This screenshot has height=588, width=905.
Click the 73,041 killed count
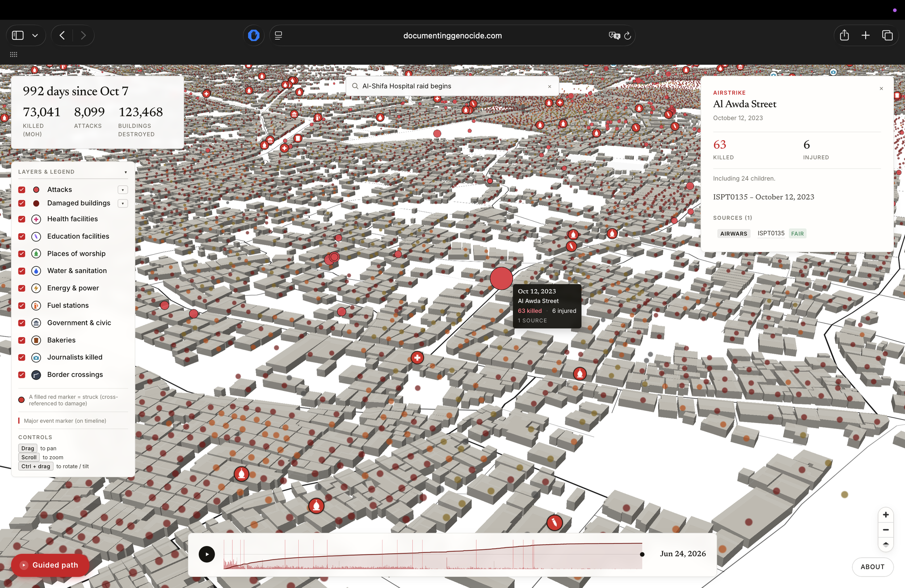[41, 112]
